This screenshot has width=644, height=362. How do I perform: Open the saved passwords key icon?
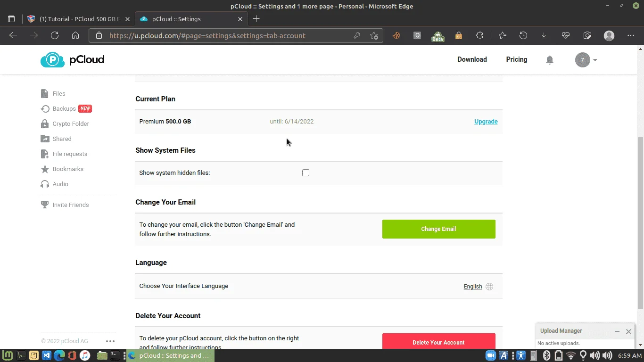pyautogui.click(x=357, y=35)
